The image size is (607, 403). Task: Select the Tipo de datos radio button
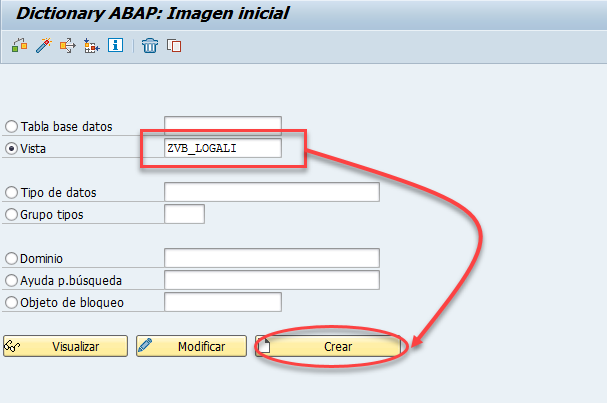click(x=11, y=192)
